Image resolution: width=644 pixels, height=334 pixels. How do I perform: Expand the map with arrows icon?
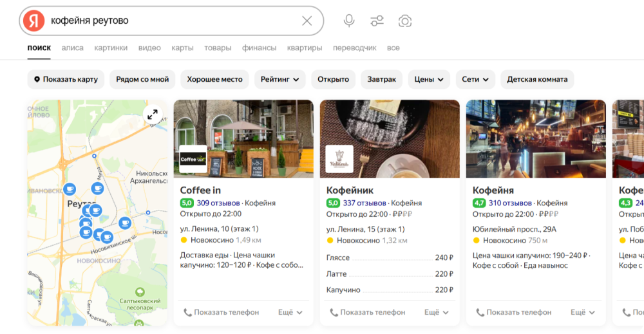tap(153, 115)
